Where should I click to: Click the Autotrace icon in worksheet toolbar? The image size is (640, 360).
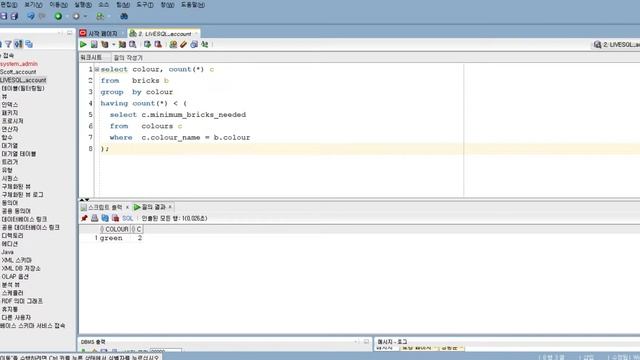click(x=122, y=44)
